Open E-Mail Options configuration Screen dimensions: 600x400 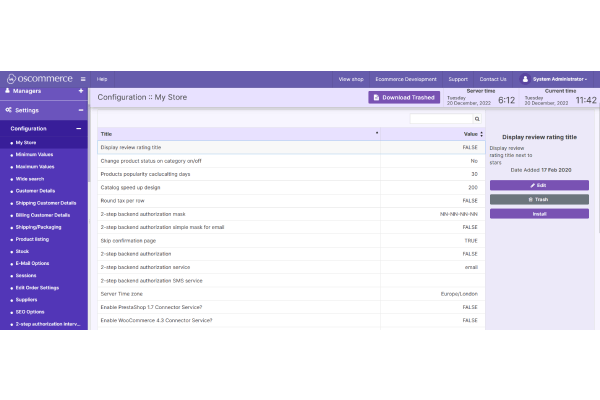coord(32,264)
